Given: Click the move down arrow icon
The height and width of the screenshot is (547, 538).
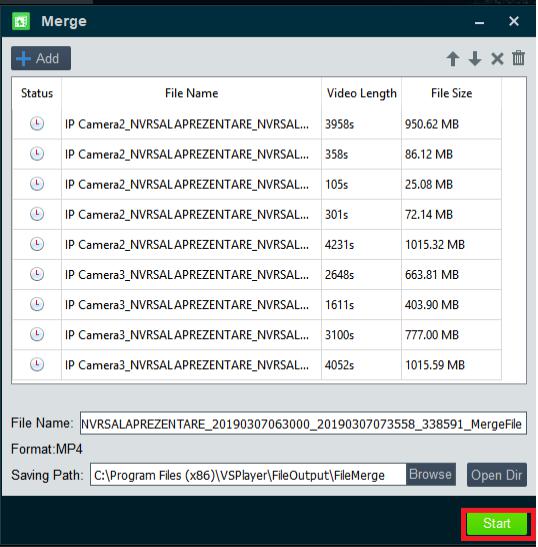Looking at the screenshot, I should coord(475,59).
